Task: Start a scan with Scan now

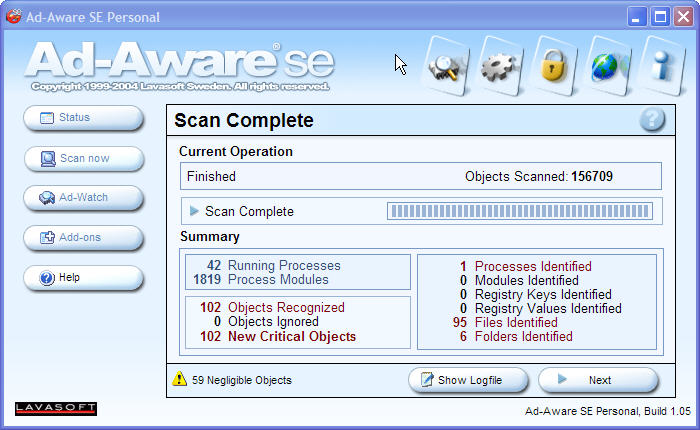Action: [83, 159]
